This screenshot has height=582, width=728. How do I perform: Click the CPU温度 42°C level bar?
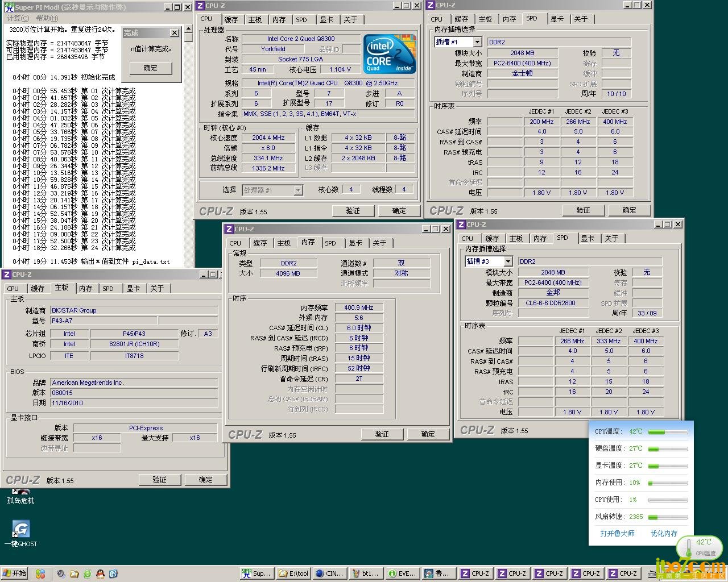point(668,432)
